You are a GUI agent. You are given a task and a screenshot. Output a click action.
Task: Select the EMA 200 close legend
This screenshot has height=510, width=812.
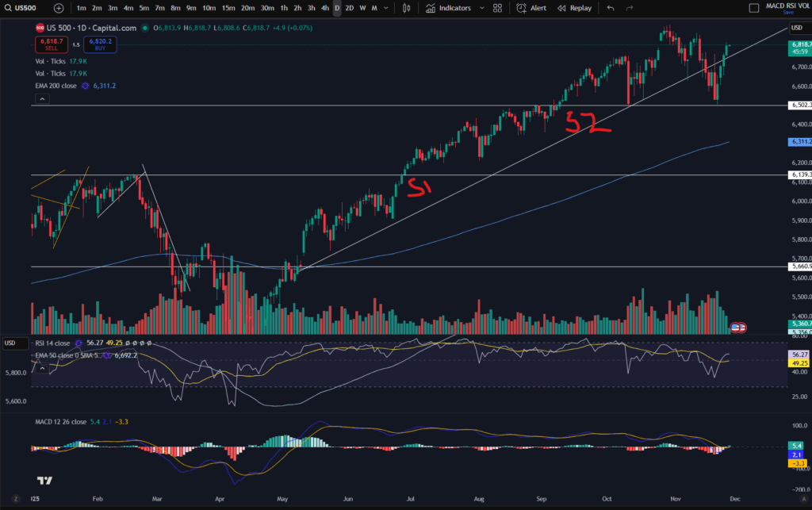(56, 86)
